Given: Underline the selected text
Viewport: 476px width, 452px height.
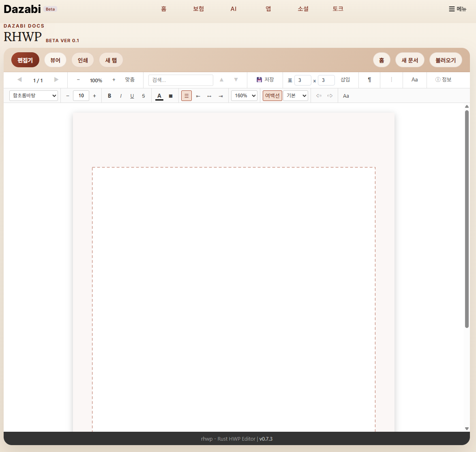Looking at the screenshot, I should coord(132,96).
